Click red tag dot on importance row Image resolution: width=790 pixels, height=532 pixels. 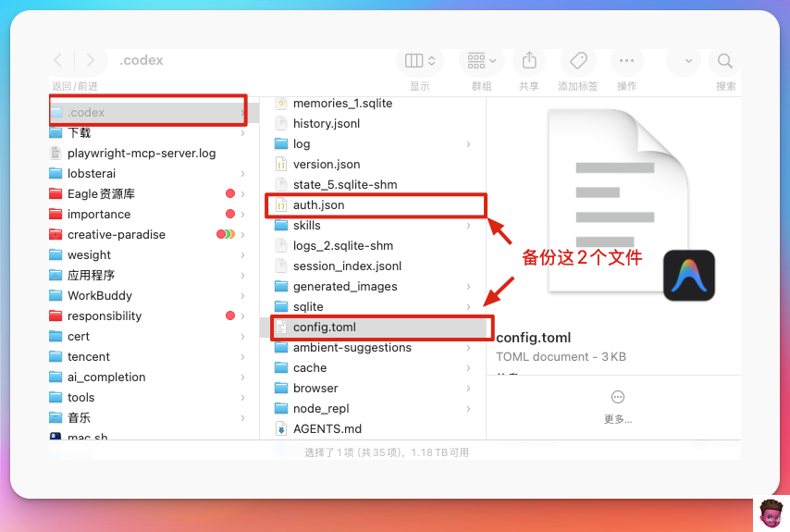230,214
